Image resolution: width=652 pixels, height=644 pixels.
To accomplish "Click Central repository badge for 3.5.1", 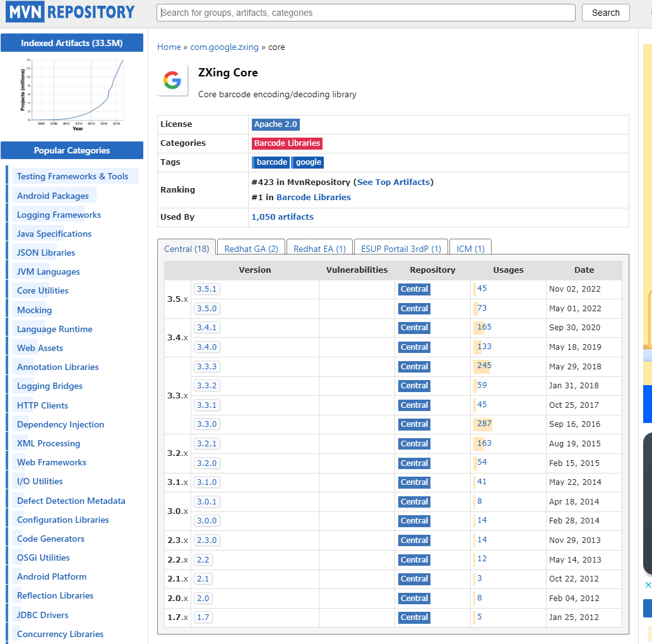I will 414,289.
